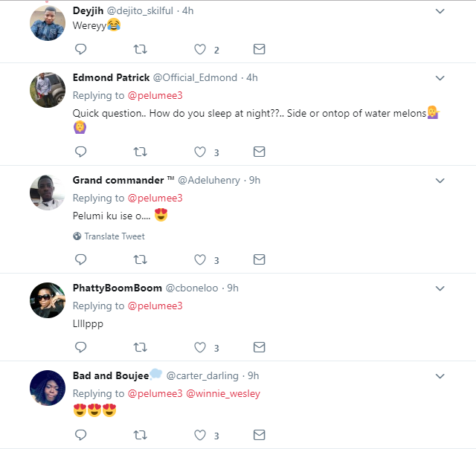Like Edmond Patrick's water melons tweet

[x=200, y=152]
